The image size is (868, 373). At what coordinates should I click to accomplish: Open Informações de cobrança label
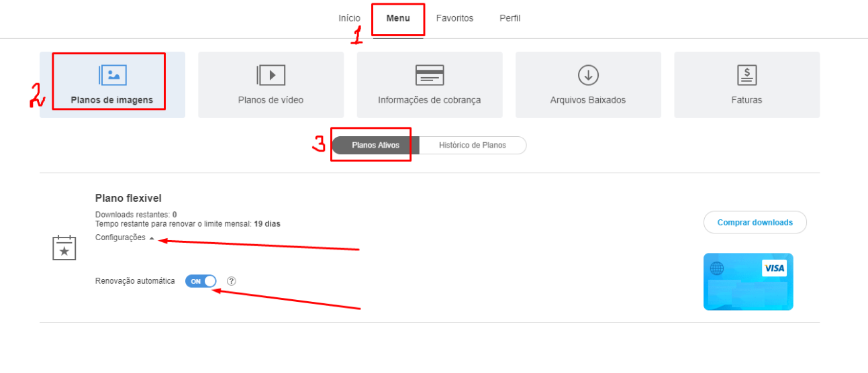click(x=430, y=100)
